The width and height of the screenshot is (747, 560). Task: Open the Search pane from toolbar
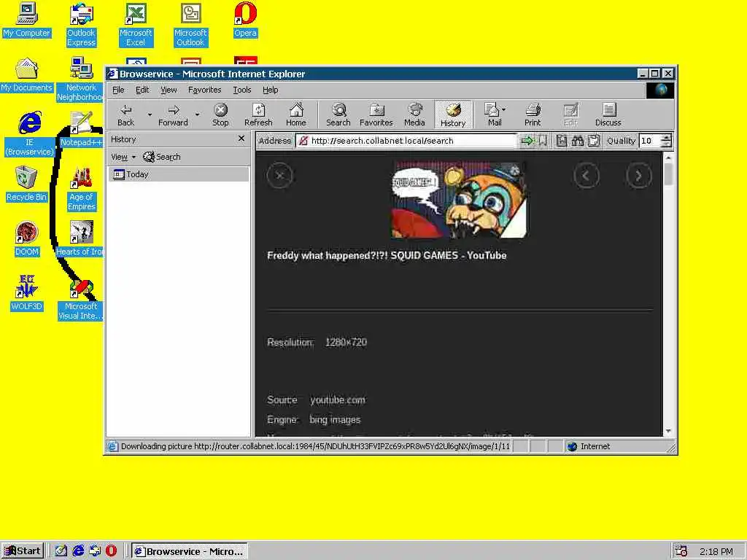[338, 114]
